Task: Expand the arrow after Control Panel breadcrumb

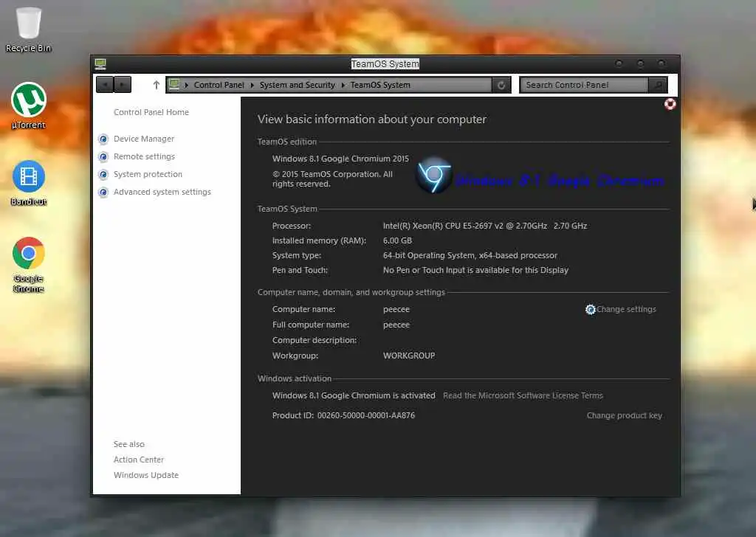Action: 252,86
